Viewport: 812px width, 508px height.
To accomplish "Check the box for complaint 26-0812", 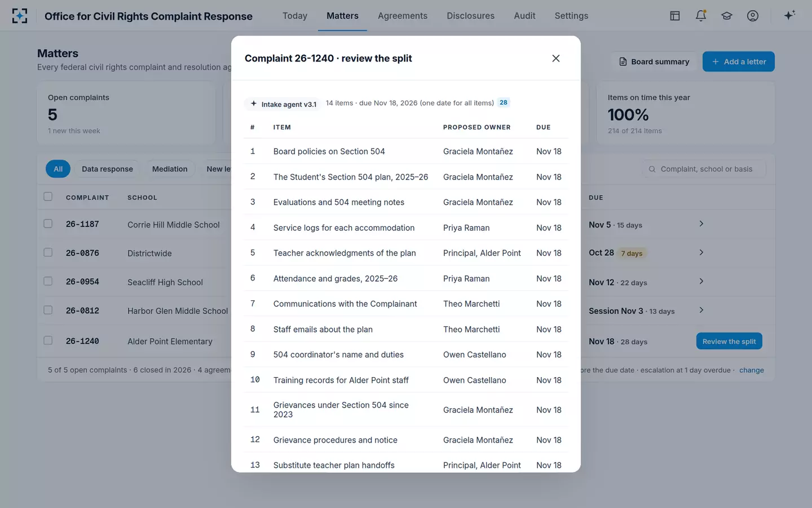I will [48, 310].
